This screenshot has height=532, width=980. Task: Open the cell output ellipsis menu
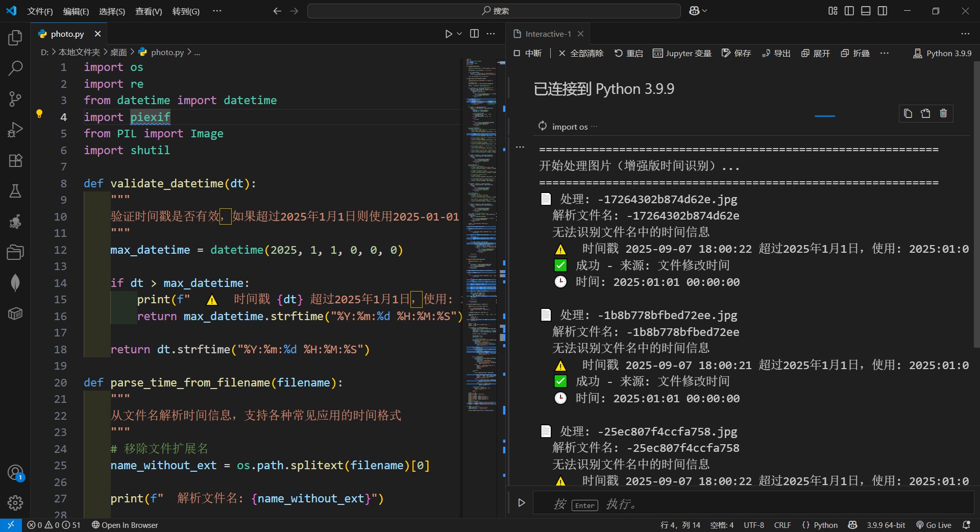pos(520,147)
